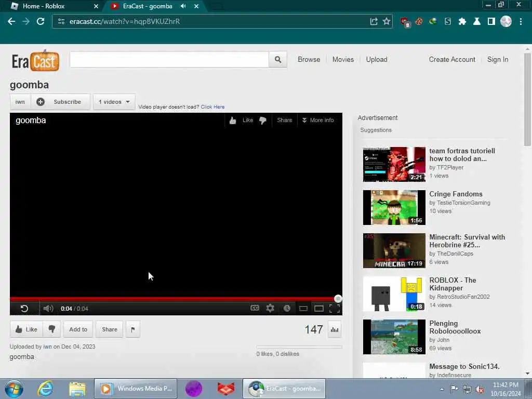Image resolution: width=532 pixels, height=399 pixels.
Task: Open the team fortras tutoriell video thumbnail
Action: (x=394, y=164)
